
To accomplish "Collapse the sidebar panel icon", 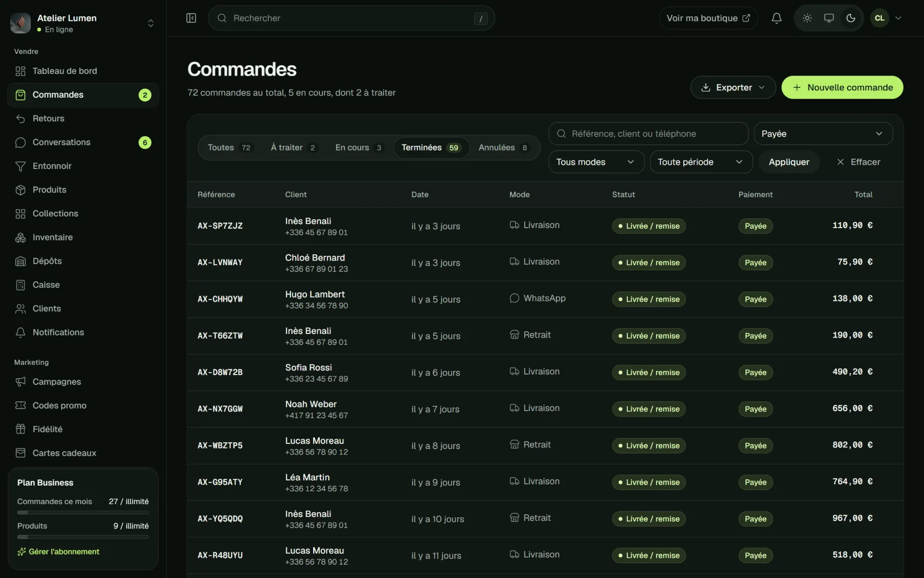I will (191, 18).
